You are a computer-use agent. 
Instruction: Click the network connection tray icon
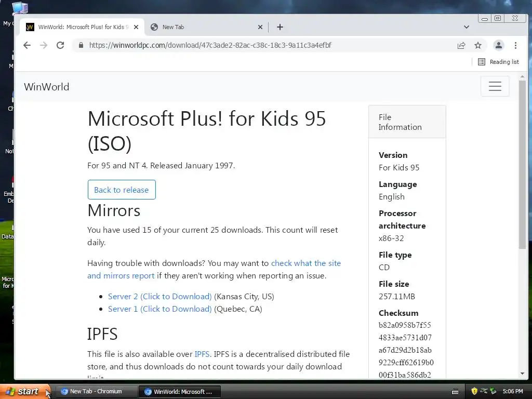(x=484, y=391)
